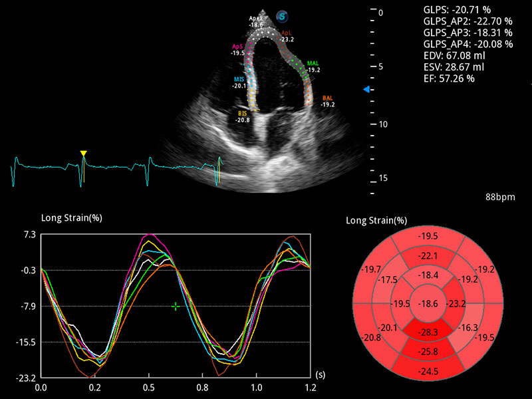Viewport: 532px width, 399px height.
Task: Select the Apex segment label -18.6
Action: [x=256, y=22]
